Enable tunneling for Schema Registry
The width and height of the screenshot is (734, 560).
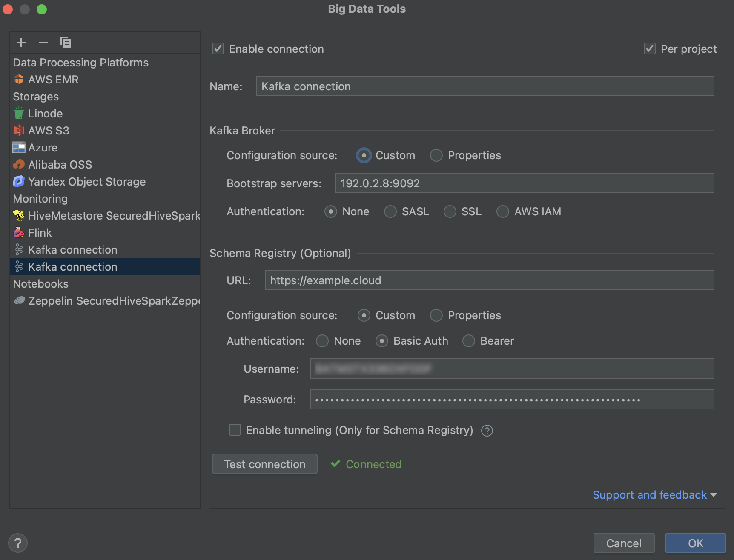coord(235,430)
